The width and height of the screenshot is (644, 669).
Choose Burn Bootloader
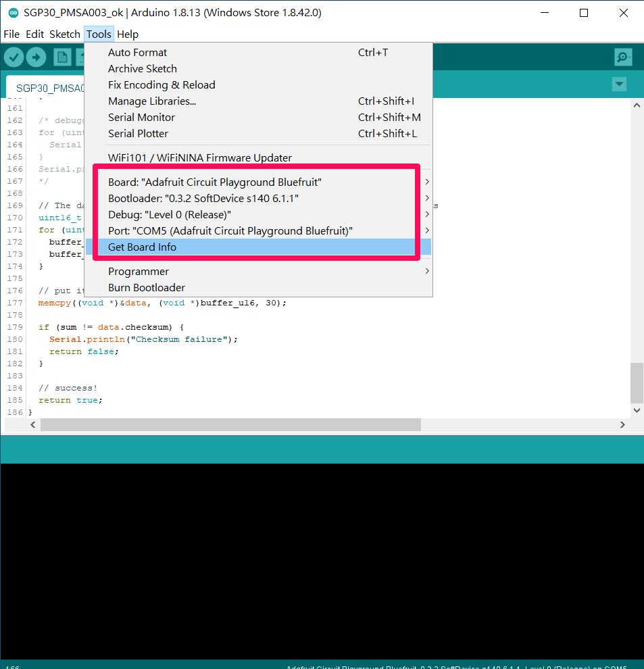click(258, 288)
